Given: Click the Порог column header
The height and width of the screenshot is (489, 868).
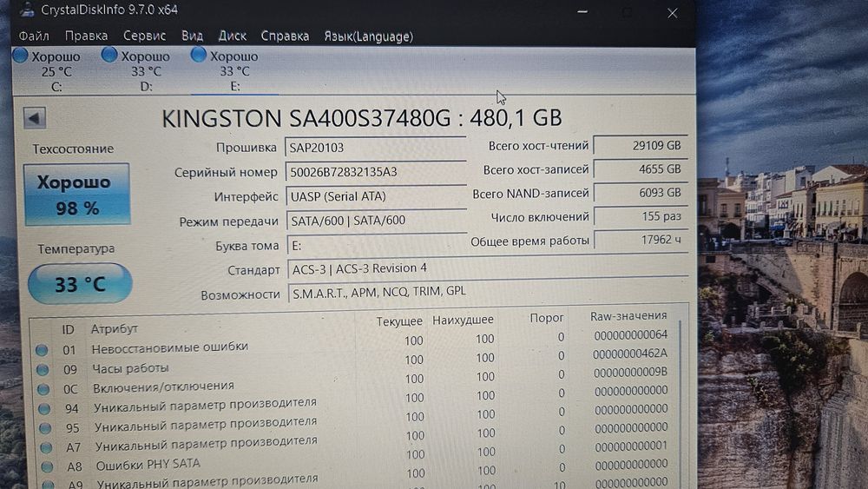Looking at the screenshot, I should (546, 318).
